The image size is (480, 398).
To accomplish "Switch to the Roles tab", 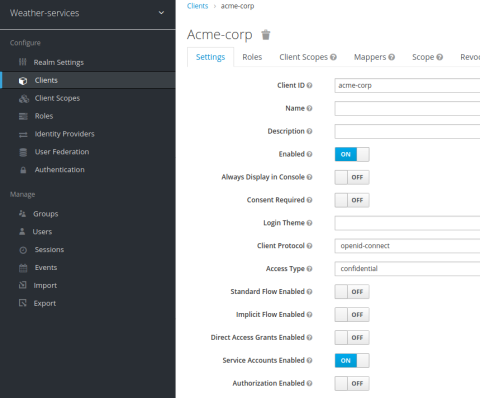I will 252,57.
